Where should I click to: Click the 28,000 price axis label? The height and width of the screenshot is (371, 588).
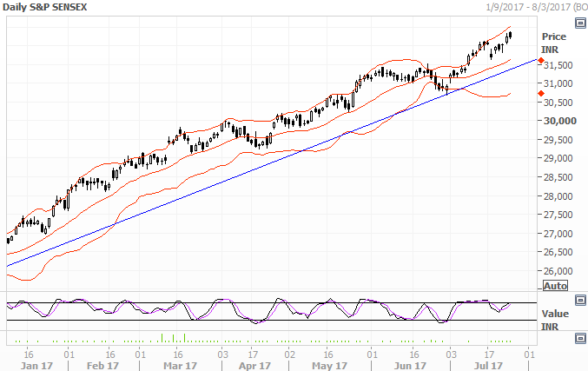point(558,195)
